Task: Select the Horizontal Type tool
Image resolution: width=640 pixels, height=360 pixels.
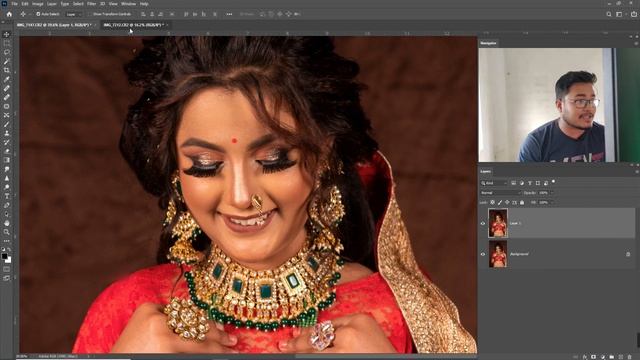Action: (7, 196)
